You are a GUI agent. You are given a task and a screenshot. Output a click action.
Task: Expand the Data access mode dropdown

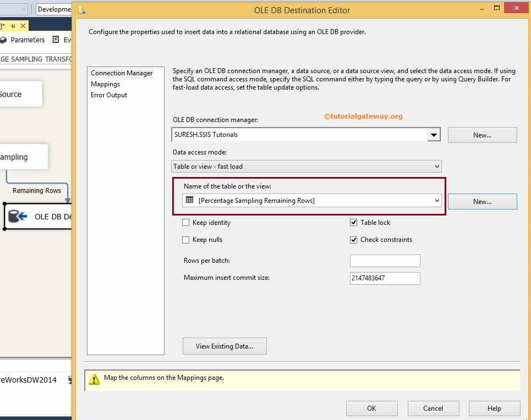437,166
